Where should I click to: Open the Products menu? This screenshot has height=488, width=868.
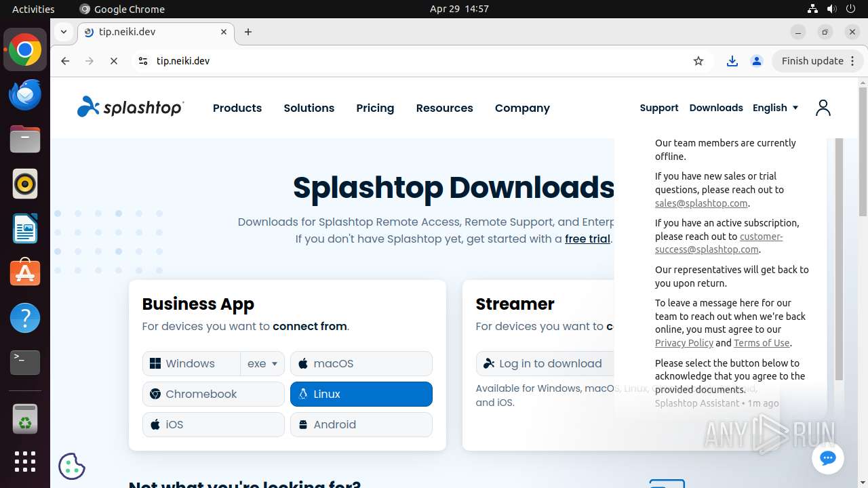click(x=237, y=108)
